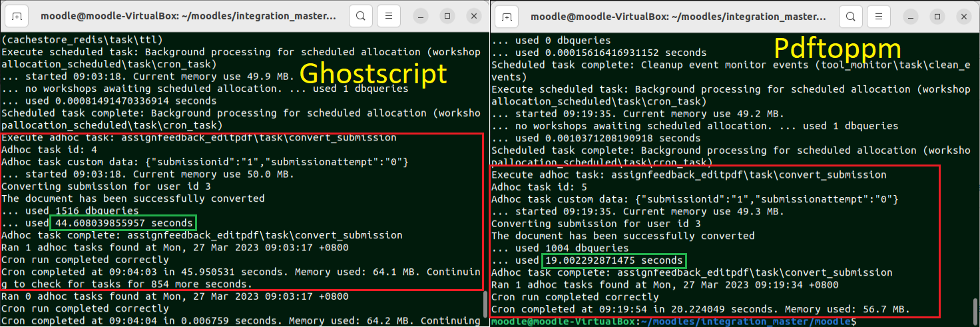This screenshot has width=980, height=327.
Task: Click the line 'Adhoc task id: 5'
Action: click(539, 187)
